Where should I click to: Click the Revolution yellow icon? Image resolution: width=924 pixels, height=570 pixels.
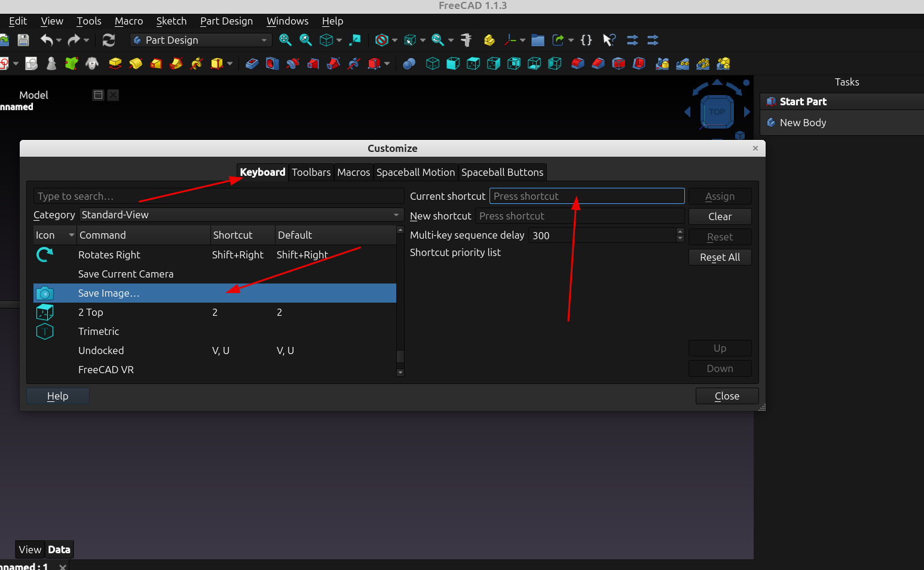[x=136, y=63]
